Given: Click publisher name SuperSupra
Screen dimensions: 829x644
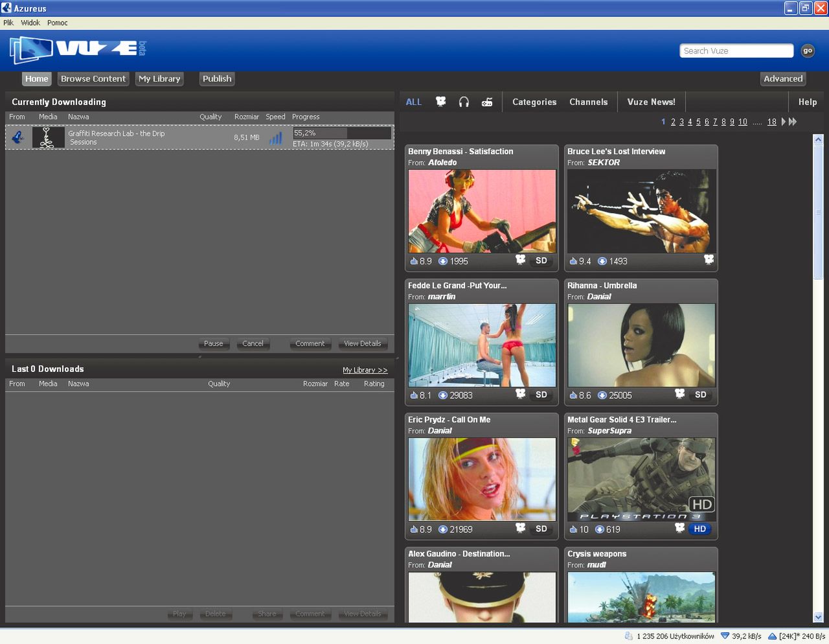Looking at the screenshot, I should tap(609, 431).
